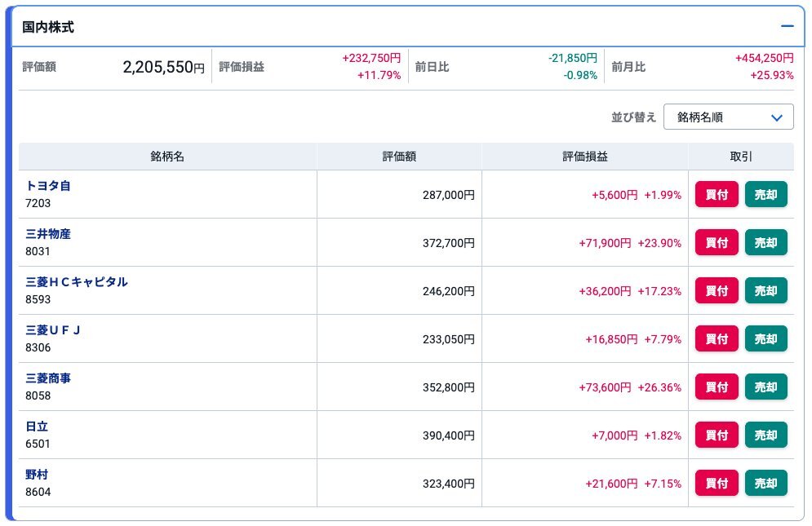Sell 三菱UFJ via 売却 button
Image resolution: width=812 pixels, height=526 pixels.
tap(765, 339)
